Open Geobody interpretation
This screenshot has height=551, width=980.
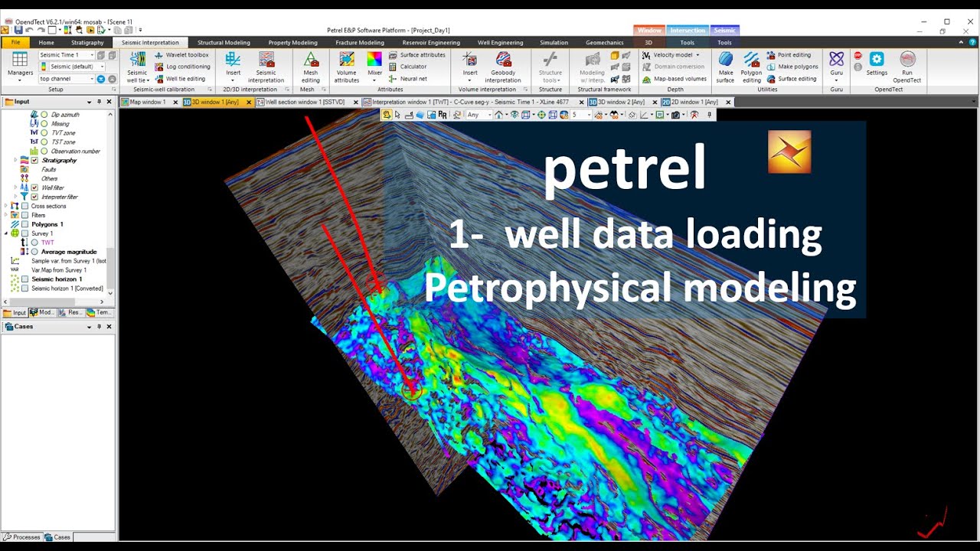[x=503, y=66]
